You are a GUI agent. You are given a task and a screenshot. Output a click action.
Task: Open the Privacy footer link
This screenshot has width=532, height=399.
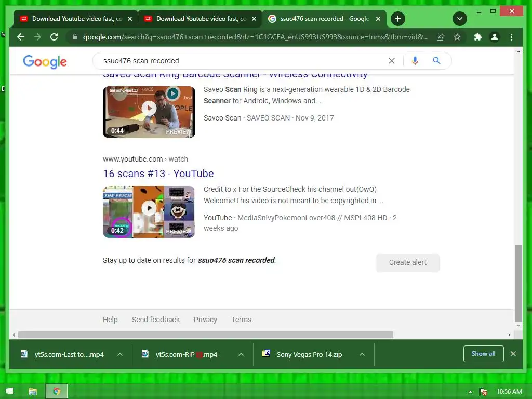(x=205, y=320)
